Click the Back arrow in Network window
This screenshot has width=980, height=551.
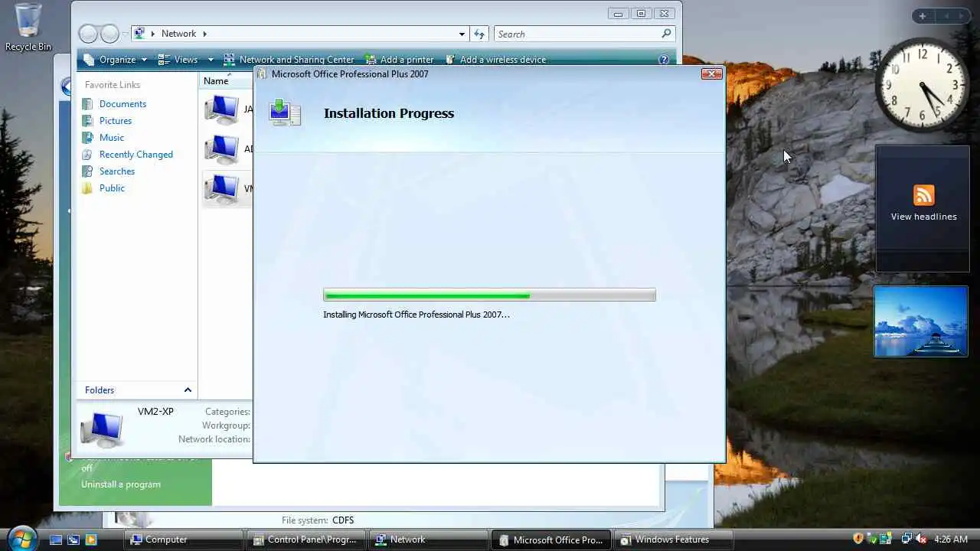(x=89, y=34)
